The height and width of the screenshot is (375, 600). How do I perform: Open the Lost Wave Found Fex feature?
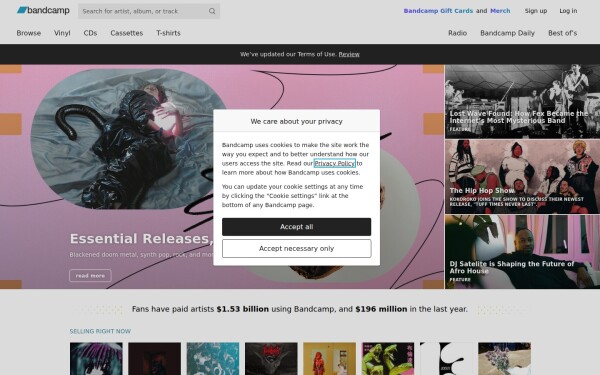coord(522,101)
